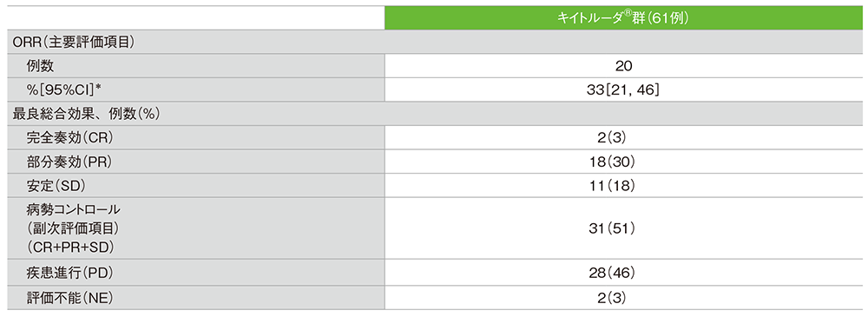Select the 病勢コントロール row label
This screenshot has height=317, width=868.
(73, 211)
